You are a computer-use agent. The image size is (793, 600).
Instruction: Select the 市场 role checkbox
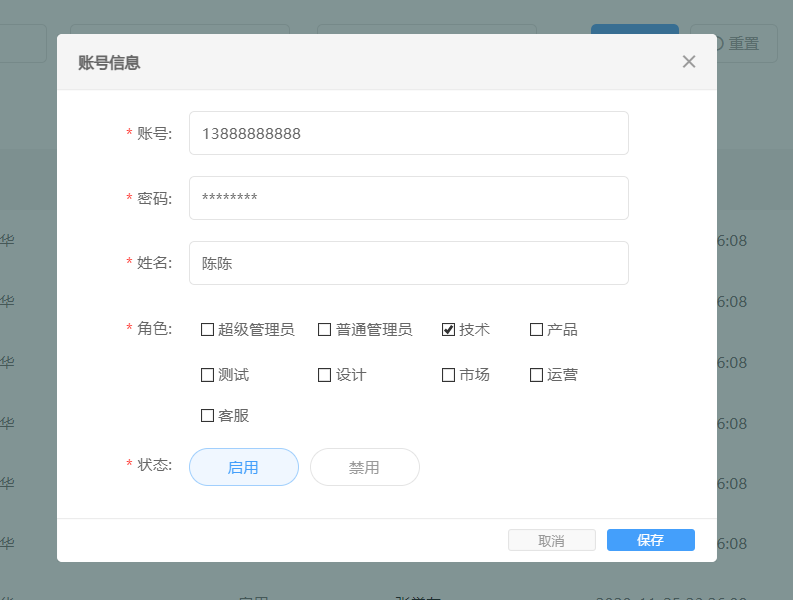click(x=449, y=375)
